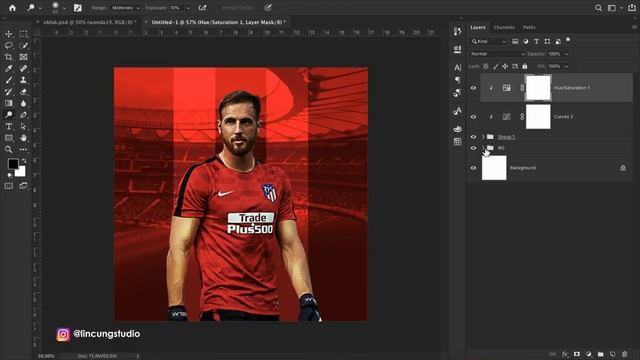Switch to the Channels tab

(x=504, y=27)
